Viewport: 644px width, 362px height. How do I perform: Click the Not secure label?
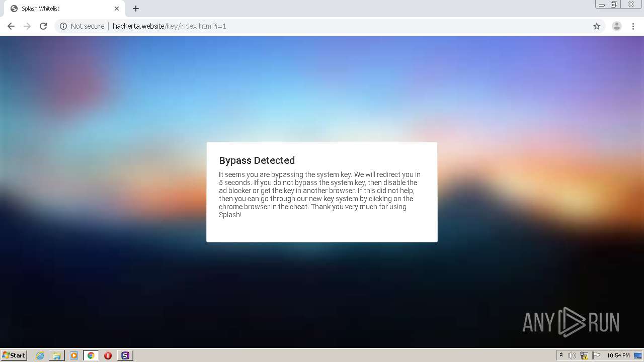(88, 26)
